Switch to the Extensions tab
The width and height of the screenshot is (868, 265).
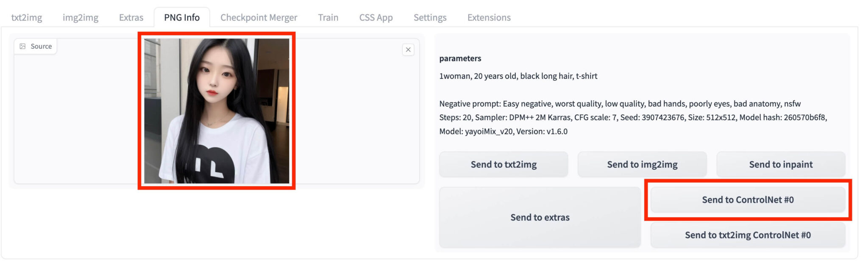(489, 17)
